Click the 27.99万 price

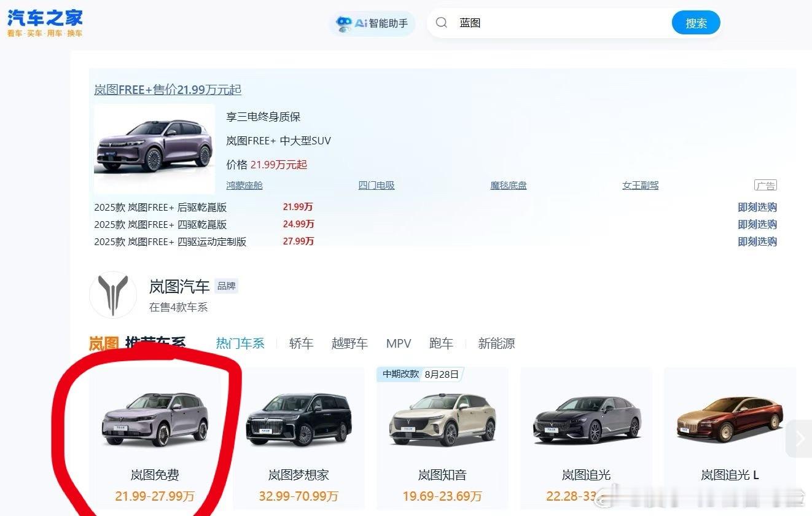pos(299,241)
